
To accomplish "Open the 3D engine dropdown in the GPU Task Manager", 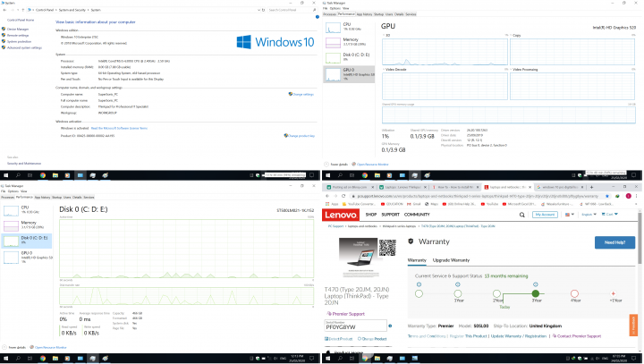I will 388,36.
